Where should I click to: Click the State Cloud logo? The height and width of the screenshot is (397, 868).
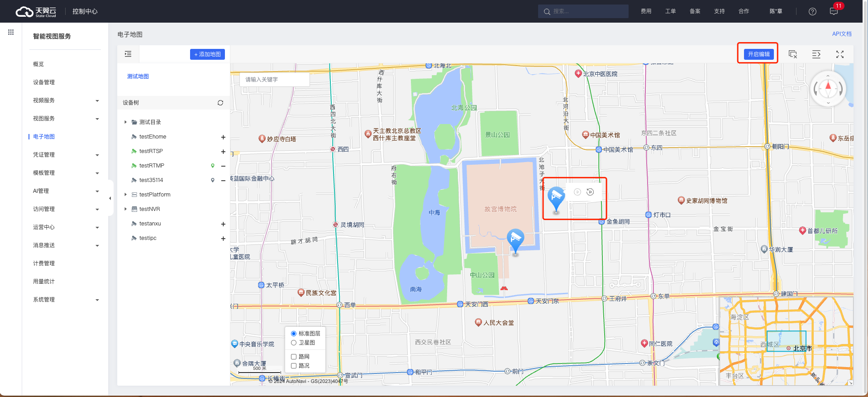pos(36,11)
